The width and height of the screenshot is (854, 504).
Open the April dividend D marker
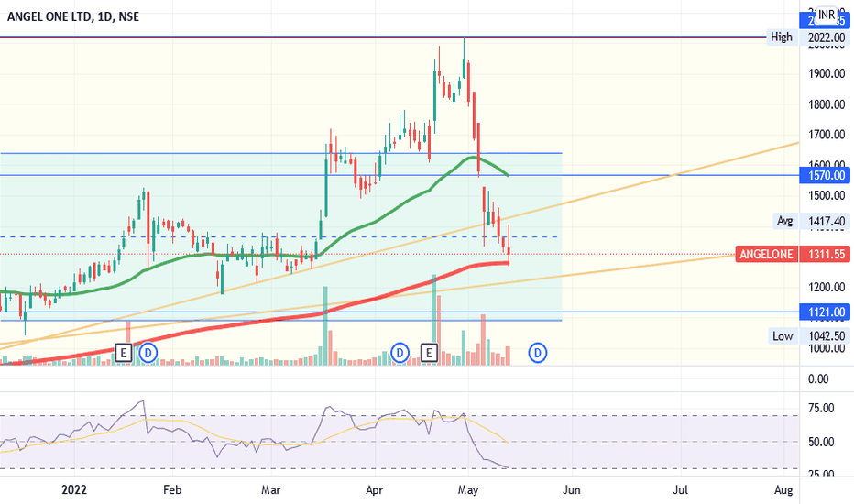click(400, 353)
